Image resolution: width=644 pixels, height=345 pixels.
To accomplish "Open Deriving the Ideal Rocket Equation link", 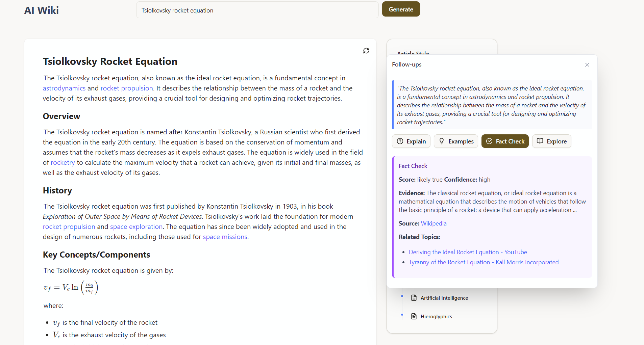I will coord(468,252).
